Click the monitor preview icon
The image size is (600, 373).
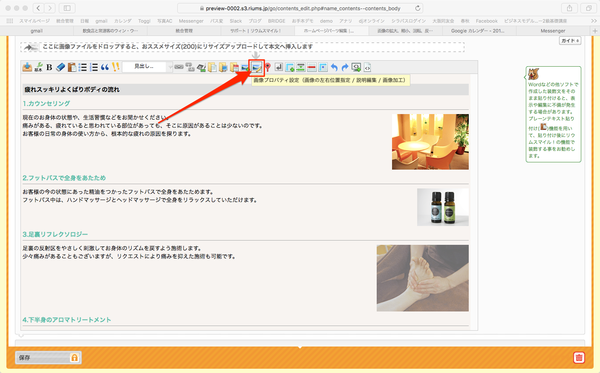click(x=356, y=67)
